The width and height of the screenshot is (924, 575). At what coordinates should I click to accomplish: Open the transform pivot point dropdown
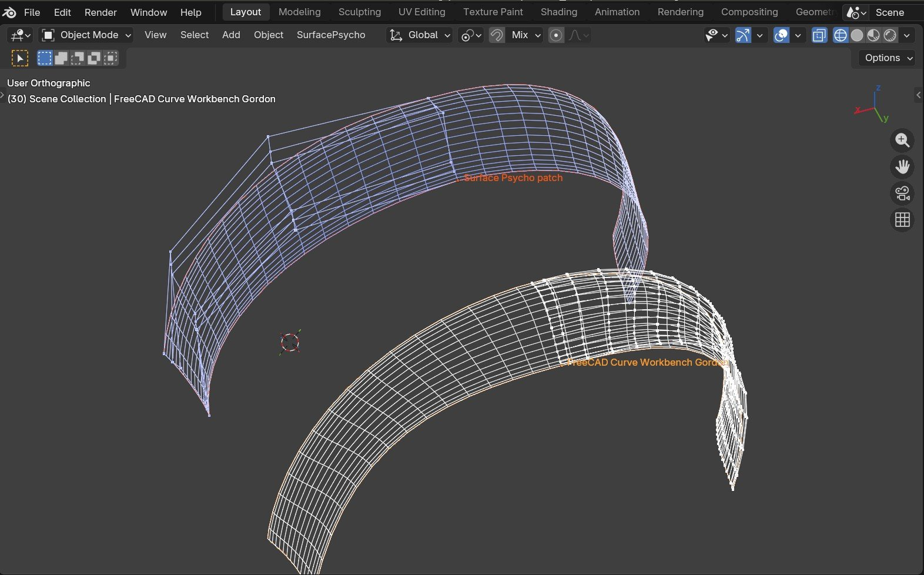click(x=471, y=35)
